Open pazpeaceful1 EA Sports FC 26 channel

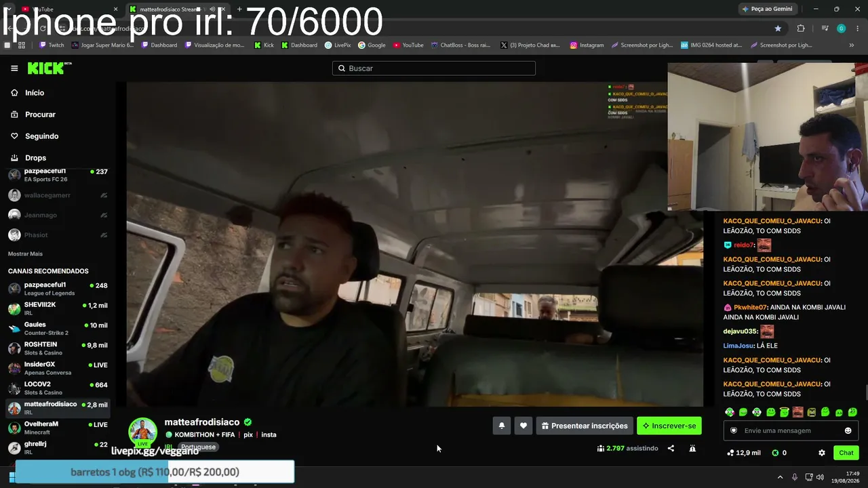pos(58,175)
